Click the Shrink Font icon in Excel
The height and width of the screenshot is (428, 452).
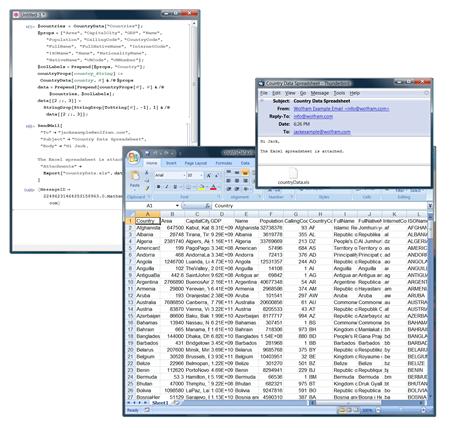216,175
